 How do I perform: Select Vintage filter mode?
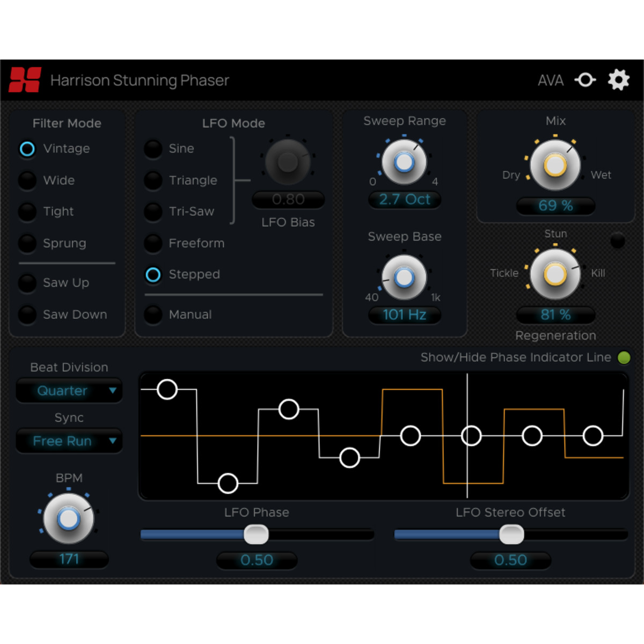tap(27, 149)
